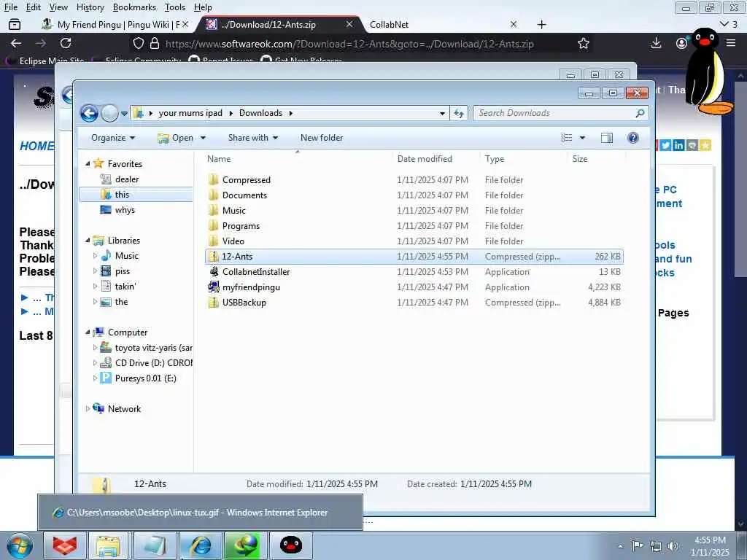Open the Share with dropdown
Viewport: 747px width, 560px height.
point(253,138)
